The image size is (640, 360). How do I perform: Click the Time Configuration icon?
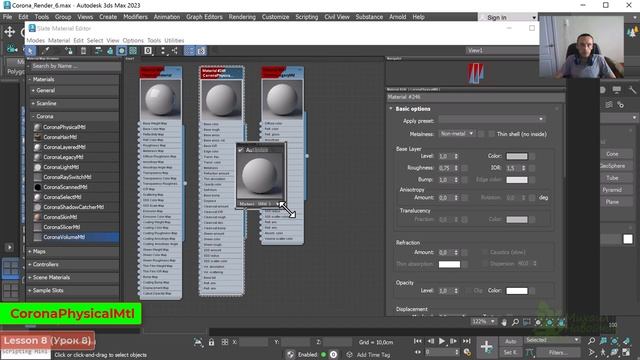(467, 352)
